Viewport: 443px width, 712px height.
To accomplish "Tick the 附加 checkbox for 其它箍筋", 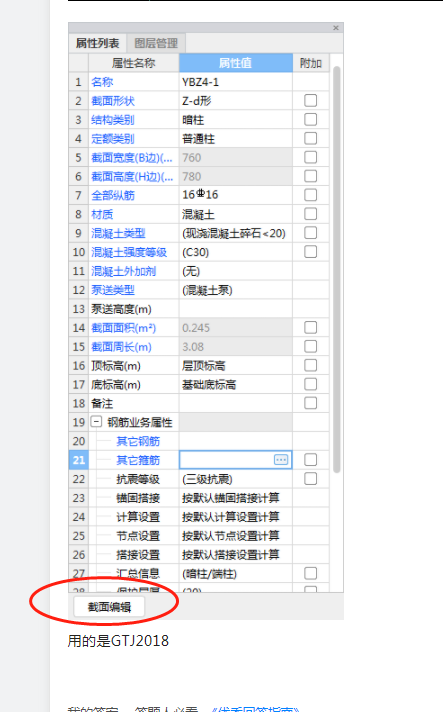I will 310,460.
